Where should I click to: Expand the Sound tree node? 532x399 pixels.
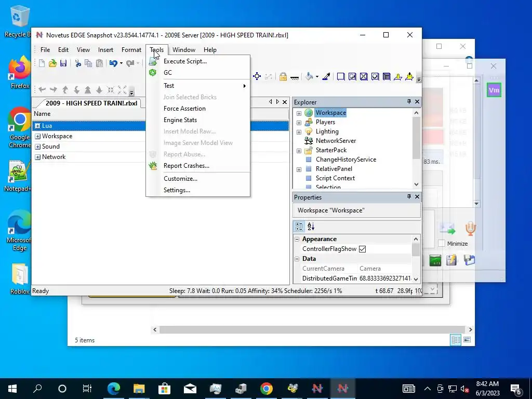pos(37,147)
